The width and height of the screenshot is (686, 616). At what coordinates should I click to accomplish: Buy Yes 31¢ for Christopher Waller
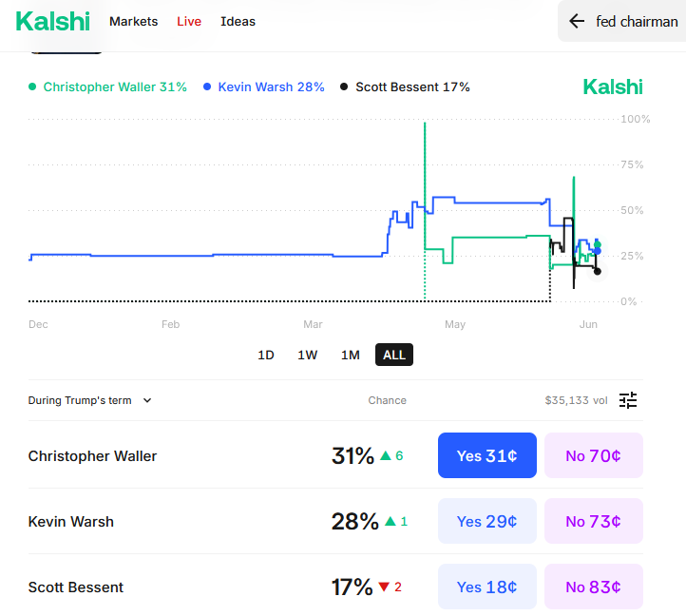click(486, 455)
